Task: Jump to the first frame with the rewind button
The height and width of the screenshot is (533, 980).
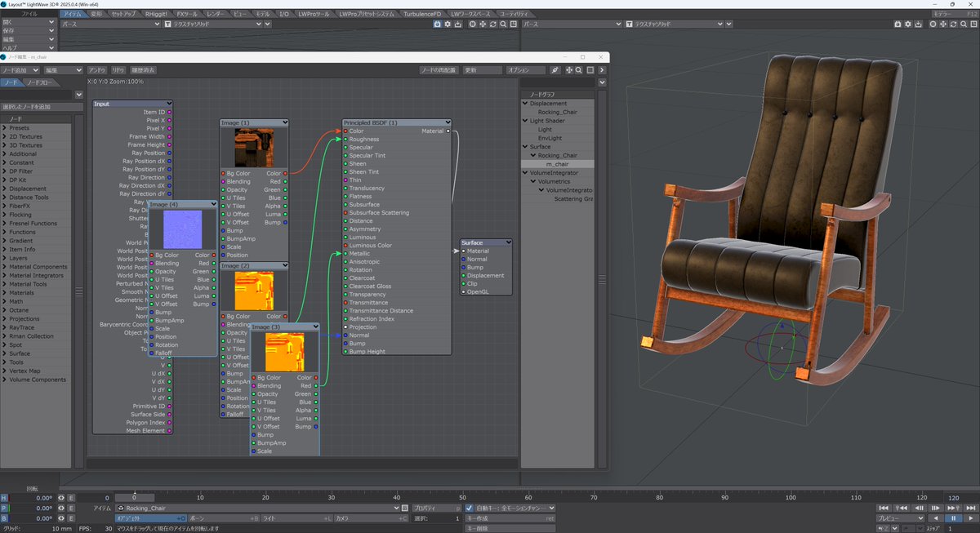Action: [x=884, y=508]
